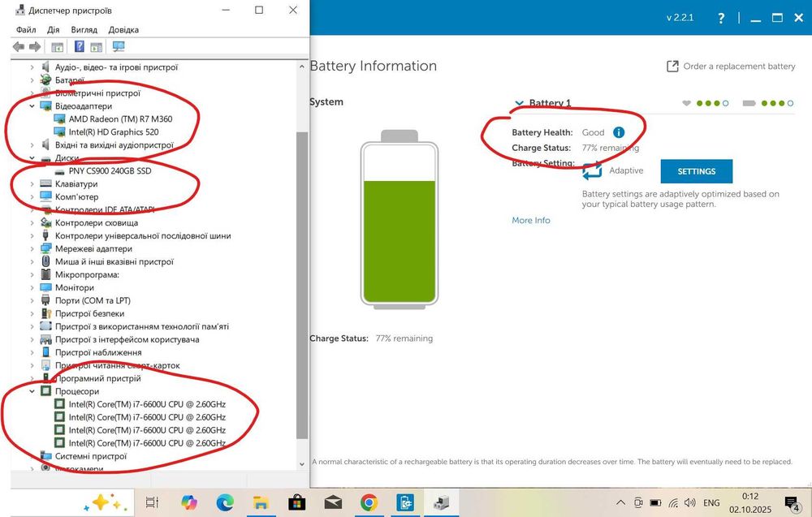
Task: Open Task View from the taskbar
Action: pos(152,502)
